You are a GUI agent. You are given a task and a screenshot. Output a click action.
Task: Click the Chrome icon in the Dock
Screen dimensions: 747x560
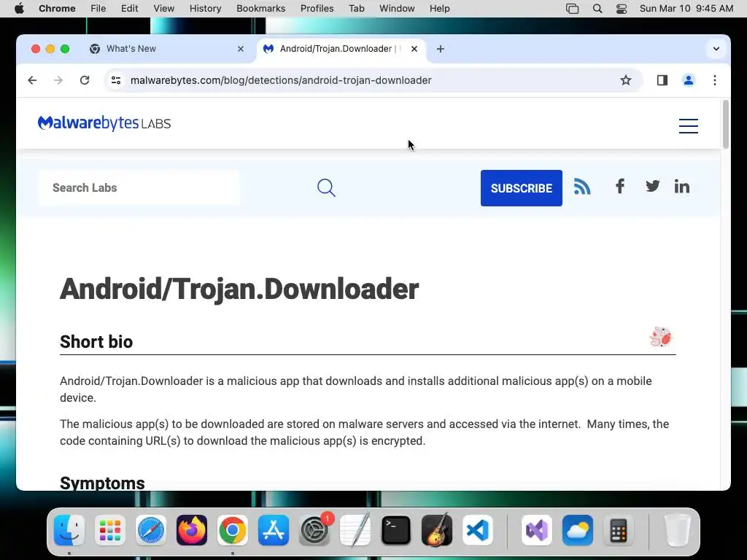[233, 530]
